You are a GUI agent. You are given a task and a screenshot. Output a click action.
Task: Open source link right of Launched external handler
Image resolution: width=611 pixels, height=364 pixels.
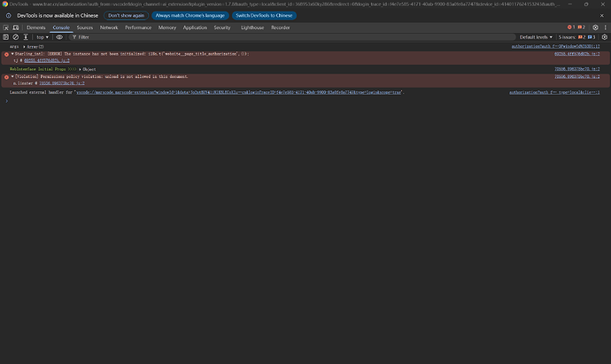click(554, 92)
